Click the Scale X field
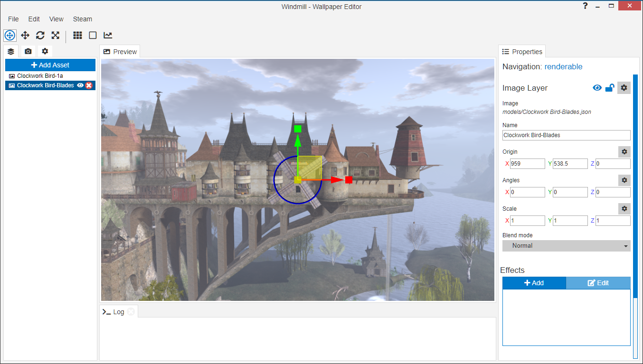Screen dimensions: 643x364 point(528,221)
